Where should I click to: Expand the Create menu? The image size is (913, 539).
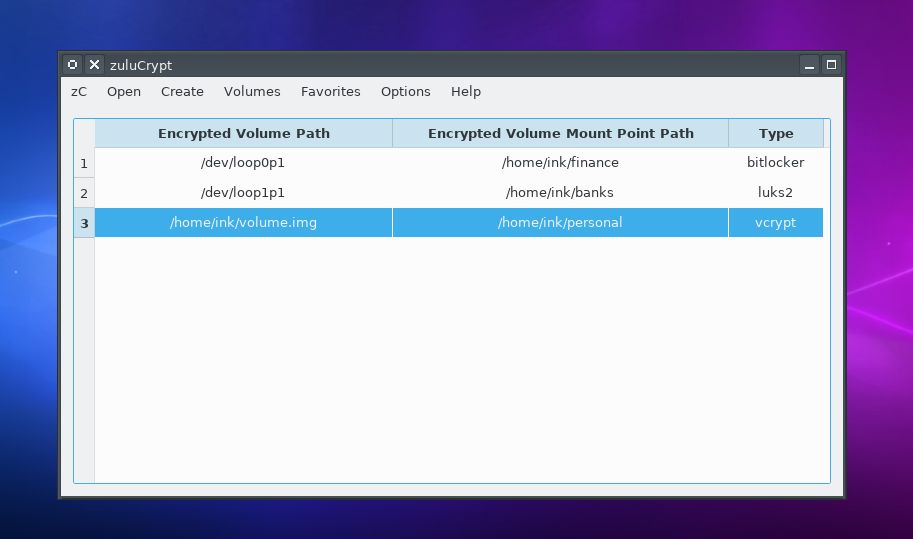(x=182, y=91)
